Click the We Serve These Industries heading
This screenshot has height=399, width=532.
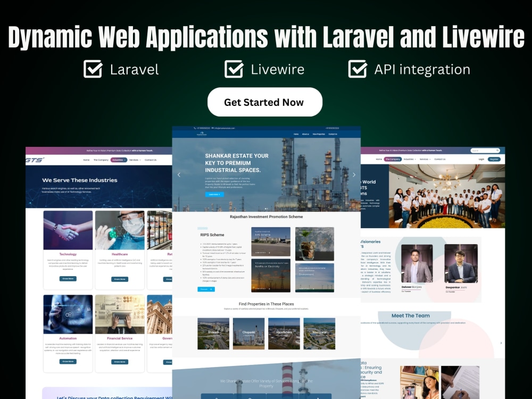coord(80,180)
